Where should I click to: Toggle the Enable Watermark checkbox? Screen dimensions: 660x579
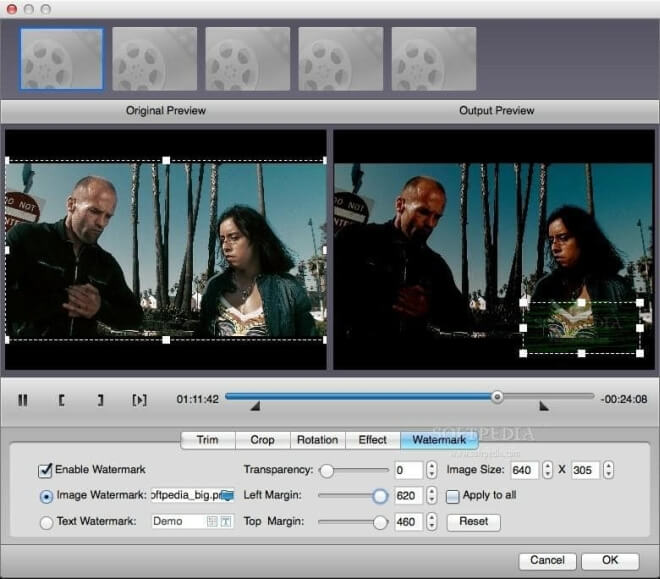click(x=45, y=470)
